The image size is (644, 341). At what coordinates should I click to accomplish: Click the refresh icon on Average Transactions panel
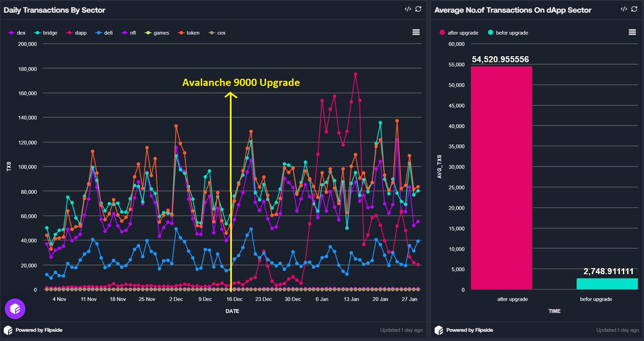tap(634, 9)
